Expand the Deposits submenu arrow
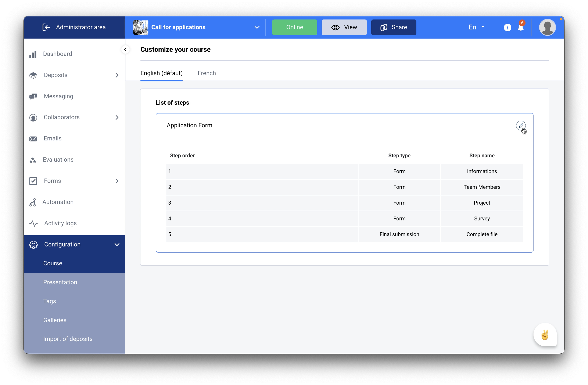This screenshot has width=588, height=385. [x=117, y=75]
